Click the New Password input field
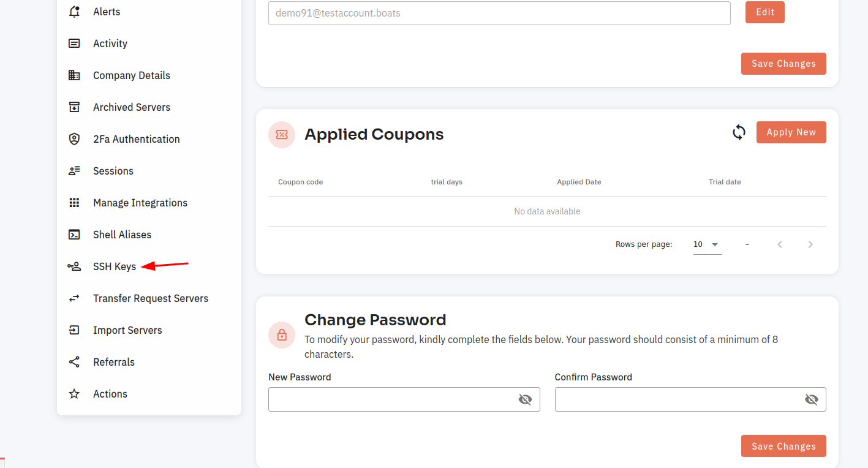Image resolution: width=868 pixels, height=468 pixels. (x=404, y=399)
